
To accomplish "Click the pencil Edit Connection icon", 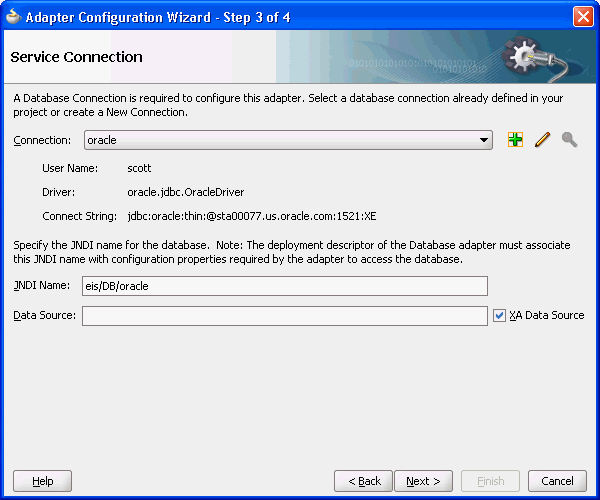I will point(543,140).
